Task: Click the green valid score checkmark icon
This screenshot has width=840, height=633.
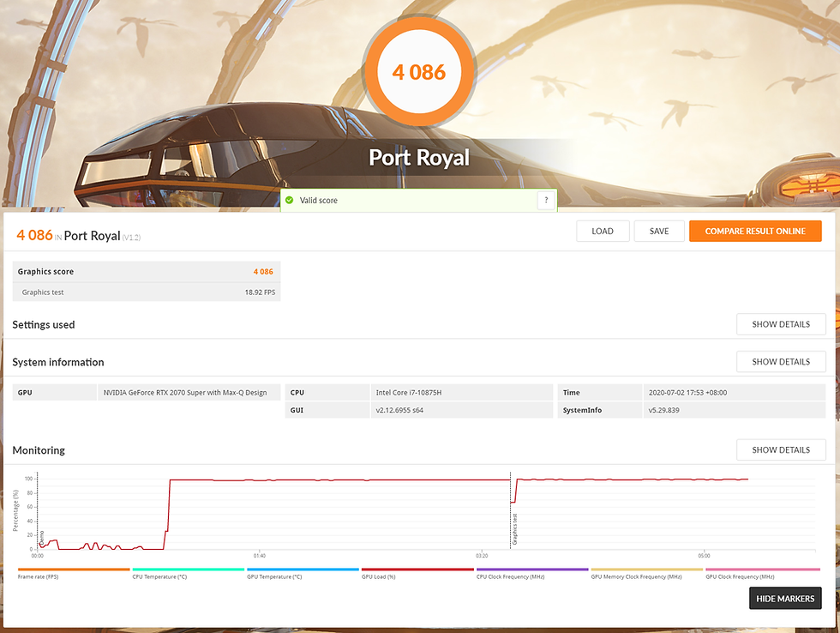Action: point(290,200)
